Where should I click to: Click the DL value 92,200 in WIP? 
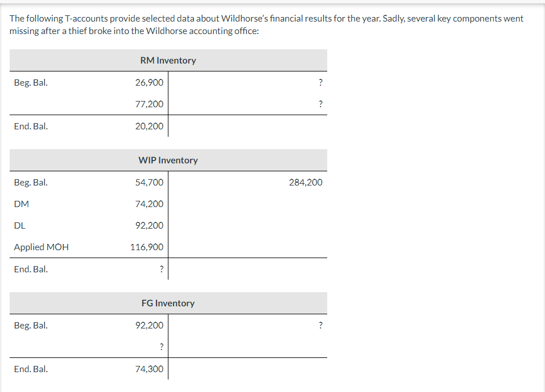click(149, 225)
